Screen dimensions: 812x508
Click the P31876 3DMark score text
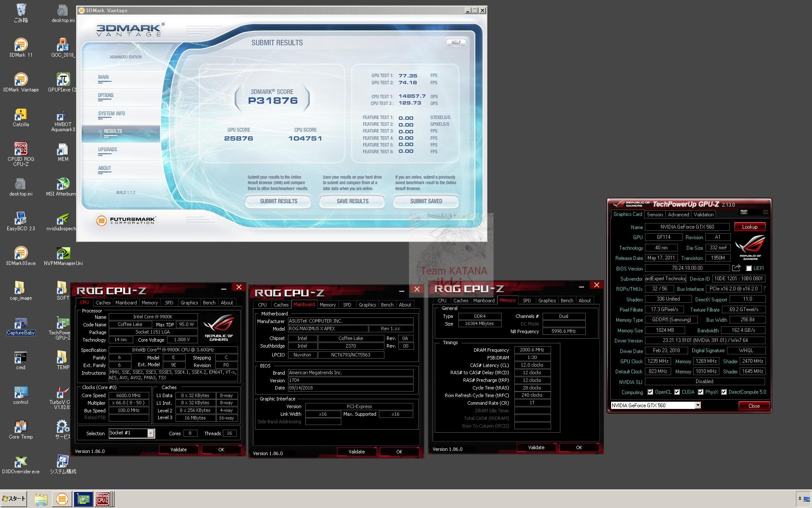(273, 101)
